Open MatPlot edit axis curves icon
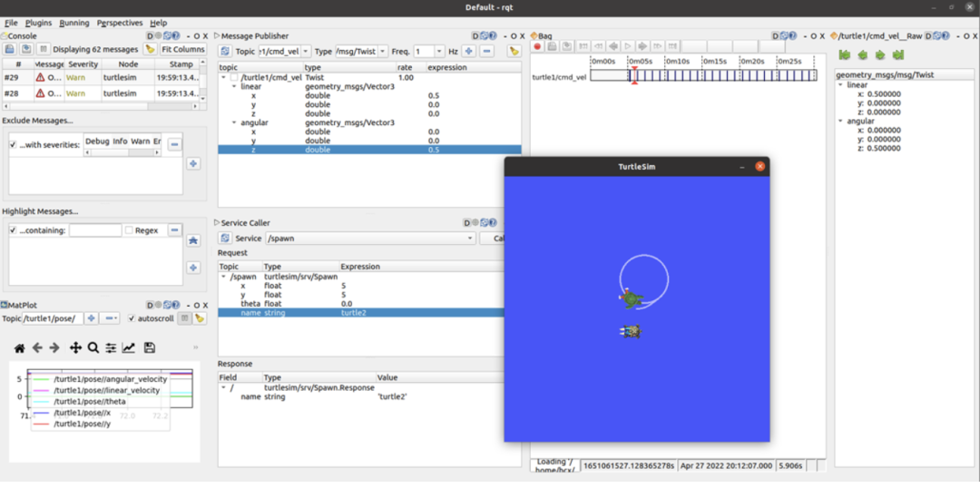Image resolution: width=980 pixels, height=488 pixels. point(129,348)
